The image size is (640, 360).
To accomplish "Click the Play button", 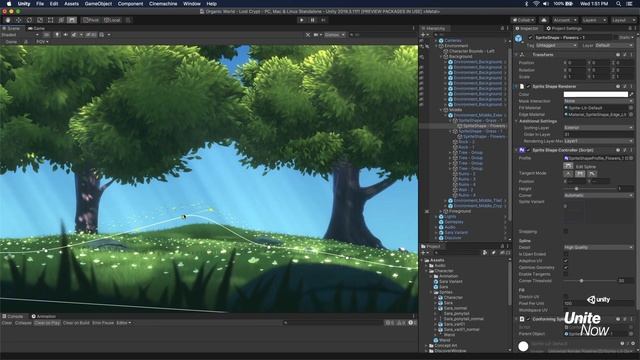I will [x=302, y=20].
